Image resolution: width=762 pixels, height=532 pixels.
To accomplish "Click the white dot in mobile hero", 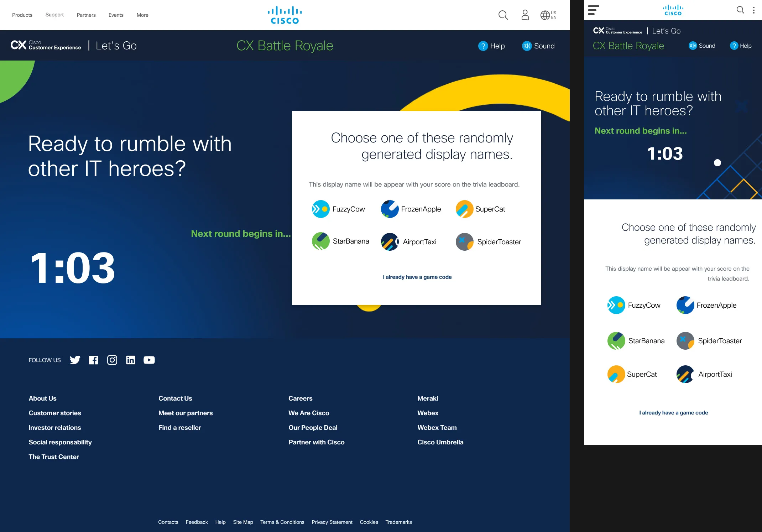I will pos(717,163).
